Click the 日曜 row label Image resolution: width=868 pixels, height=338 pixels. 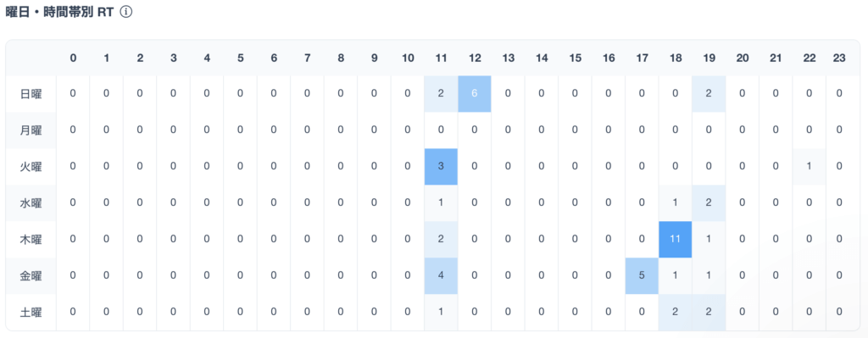point(31,93)
